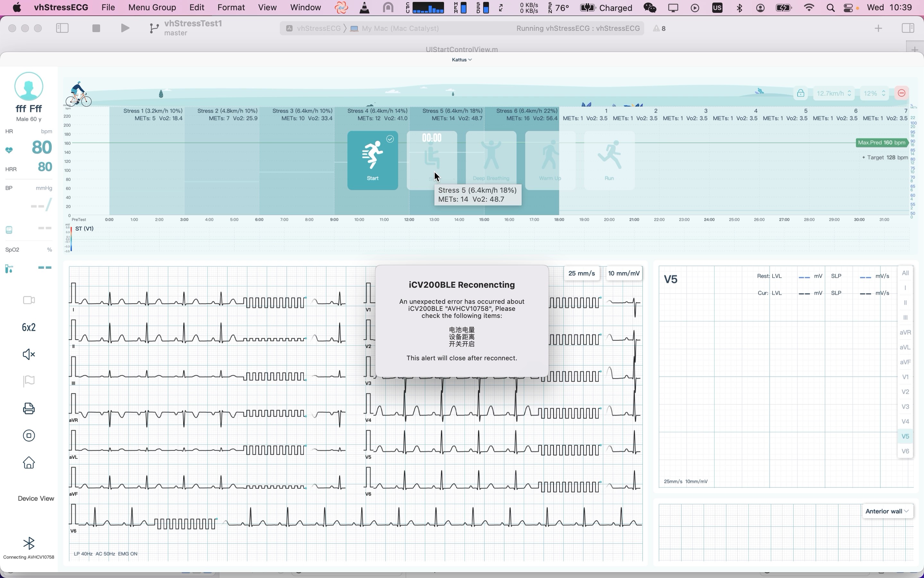Click the cyclist icon on profile

click(78, 94)
